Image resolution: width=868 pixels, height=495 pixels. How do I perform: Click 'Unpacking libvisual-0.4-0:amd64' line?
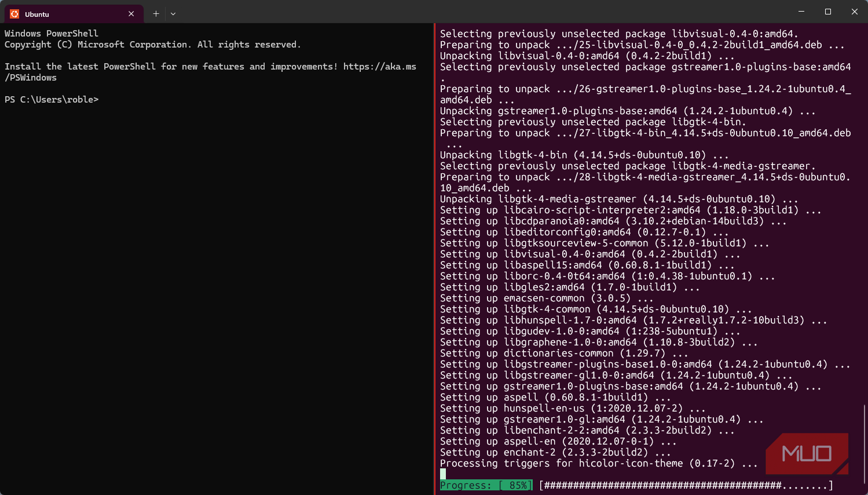click(587, 56)
